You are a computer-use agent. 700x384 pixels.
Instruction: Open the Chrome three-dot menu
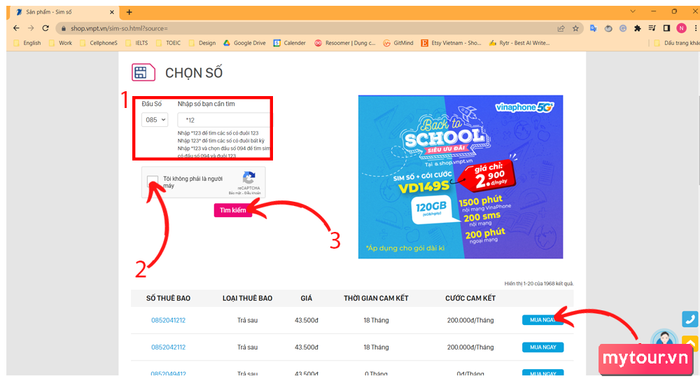pyautogui.click(x=696, y=28)
